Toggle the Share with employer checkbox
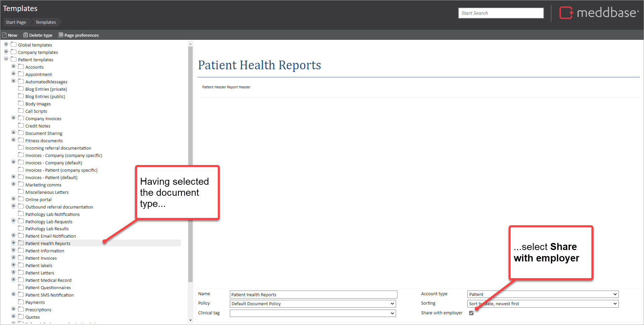 click(x=471, y=313)
